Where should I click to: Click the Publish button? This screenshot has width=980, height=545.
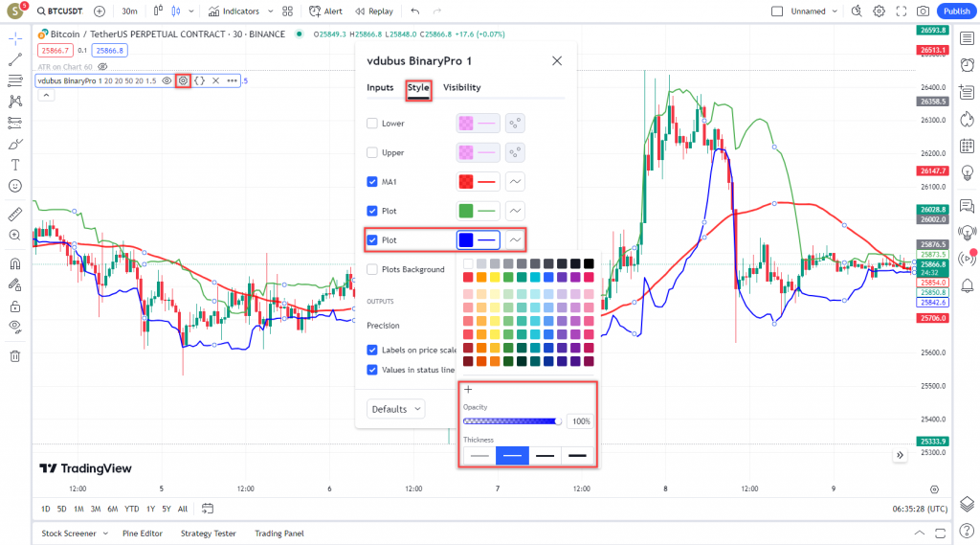click(x=956, y=11)
